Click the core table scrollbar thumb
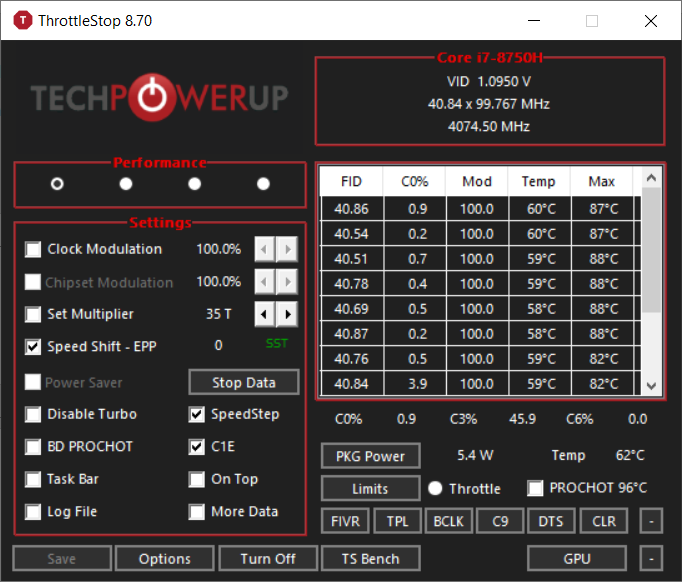This screenshot has height=582, width=682. coord(651,250)
